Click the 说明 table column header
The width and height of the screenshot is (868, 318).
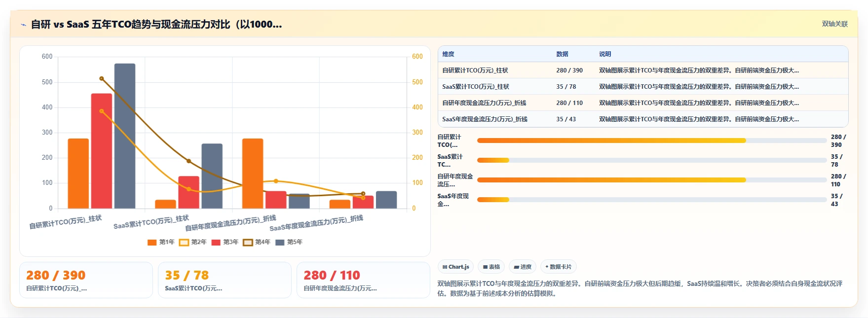[x=605, y=54]
